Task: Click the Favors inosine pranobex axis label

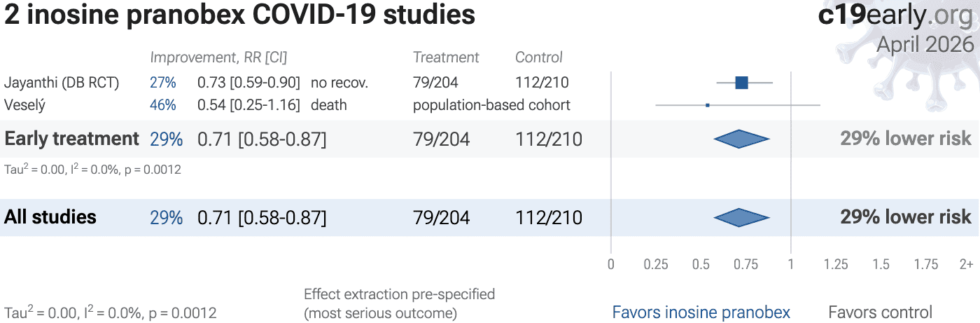Action: 701,312
